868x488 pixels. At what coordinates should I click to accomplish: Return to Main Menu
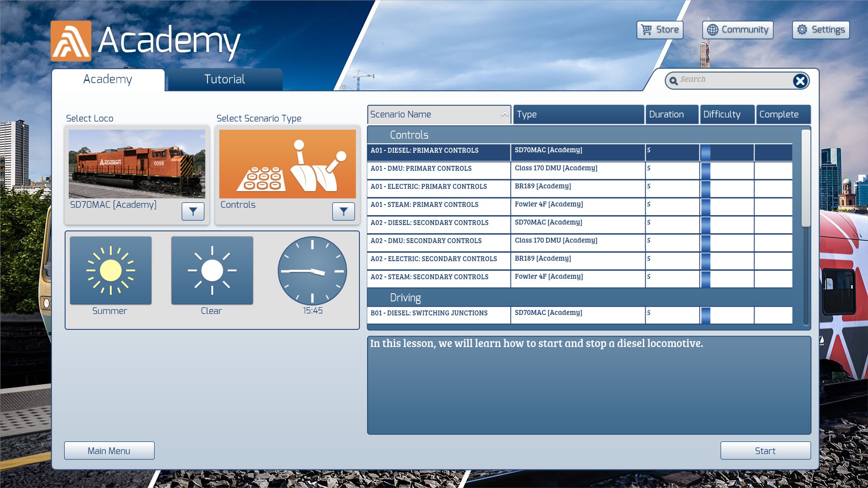click(x=109, y=450)
